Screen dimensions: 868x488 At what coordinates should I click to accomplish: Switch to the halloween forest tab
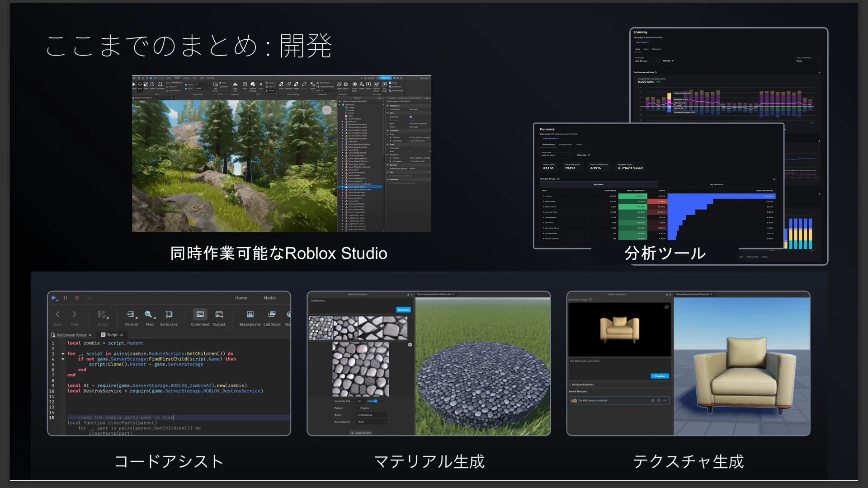point(71,335)
